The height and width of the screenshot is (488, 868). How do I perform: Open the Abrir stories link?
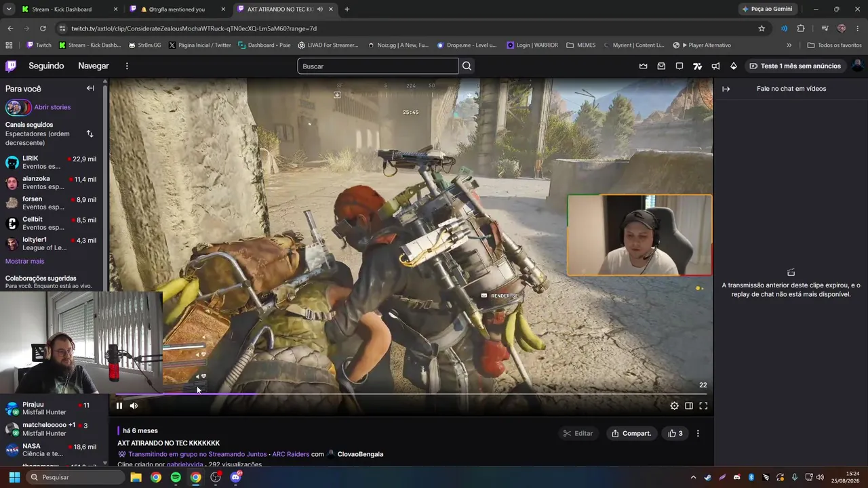[x=52, y=107]
